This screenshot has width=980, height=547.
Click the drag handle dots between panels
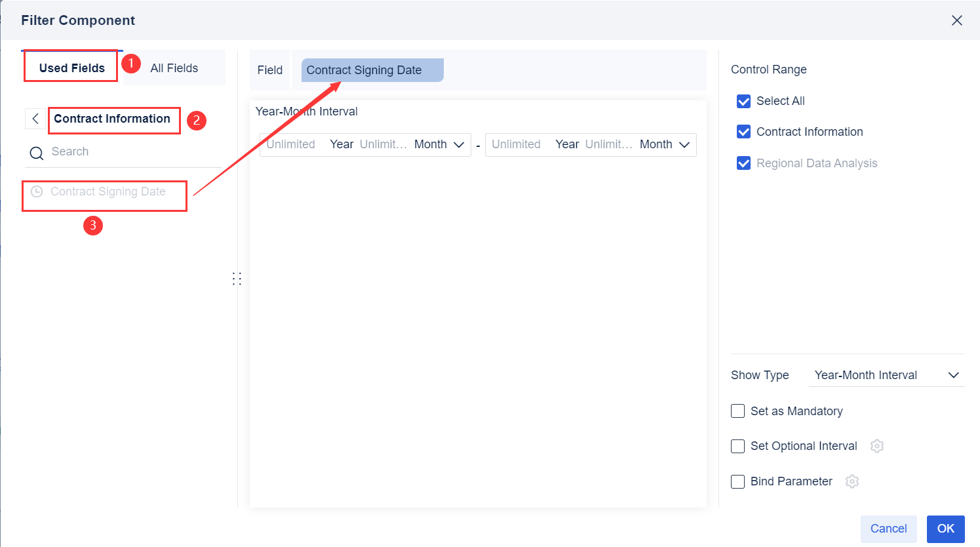click(x=237, y=278)
